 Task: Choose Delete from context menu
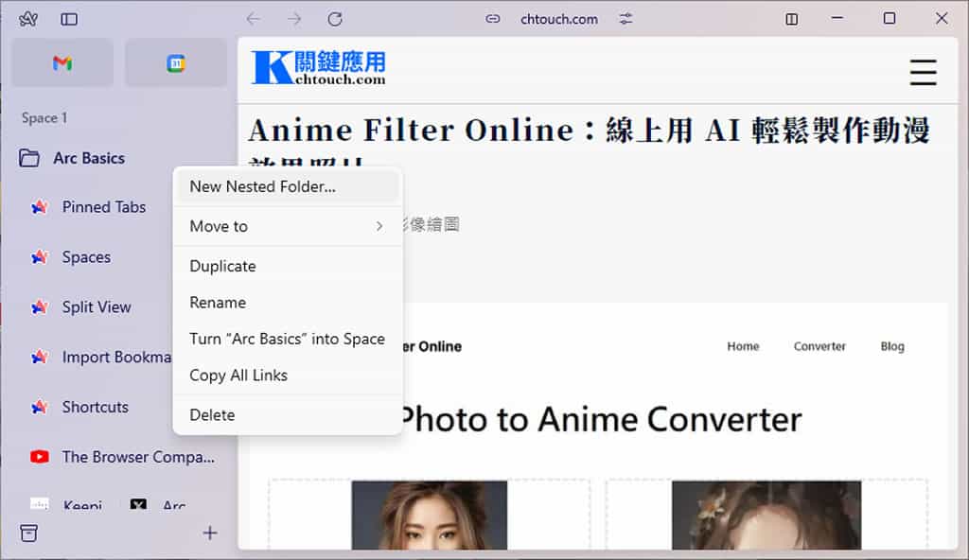(x=288, y=414)
